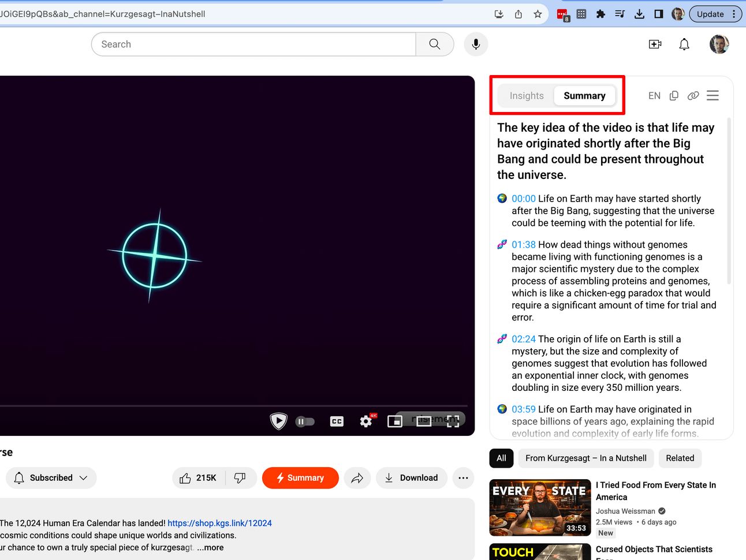The width and height of the screenshot is (746, 560).
Task: Open the Every State food video thumbnail
Action: pyautogui.click(x=540, y=508)
